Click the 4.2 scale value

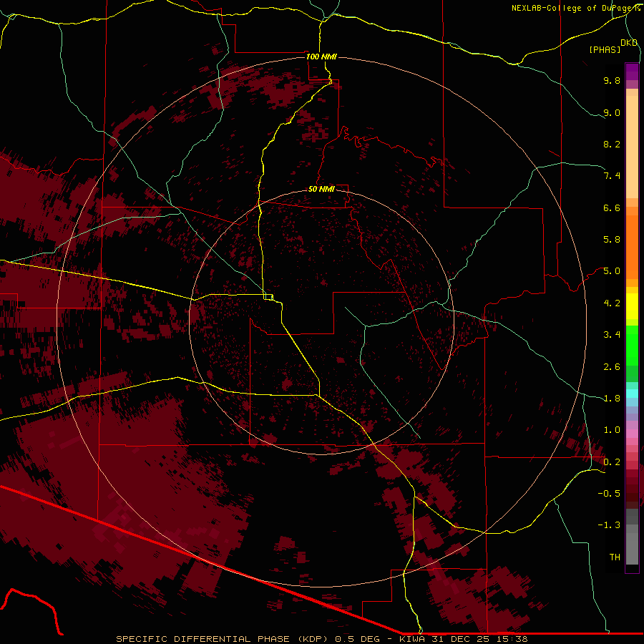[612, 303]
